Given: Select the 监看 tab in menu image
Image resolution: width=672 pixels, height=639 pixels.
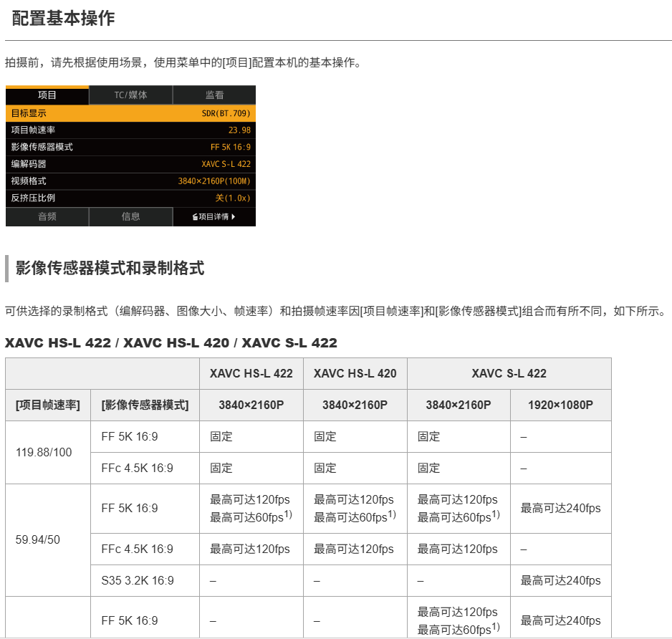Looking at the screenshot, I should coord(214,95).
